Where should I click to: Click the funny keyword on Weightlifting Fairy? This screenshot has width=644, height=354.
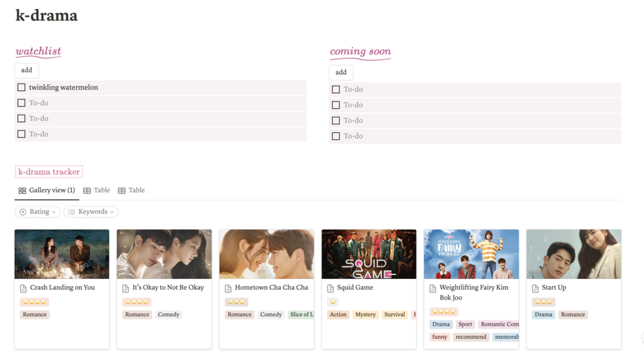[440, 337]
